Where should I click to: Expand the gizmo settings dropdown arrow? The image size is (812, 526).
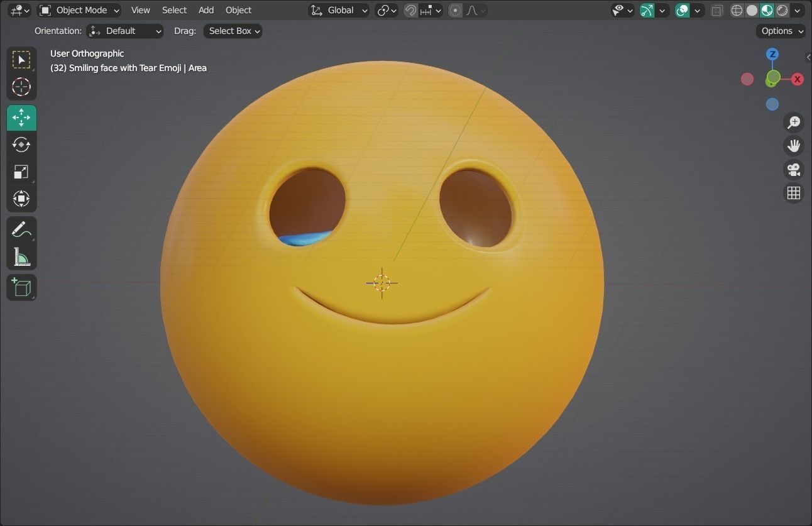pos(662,10)
